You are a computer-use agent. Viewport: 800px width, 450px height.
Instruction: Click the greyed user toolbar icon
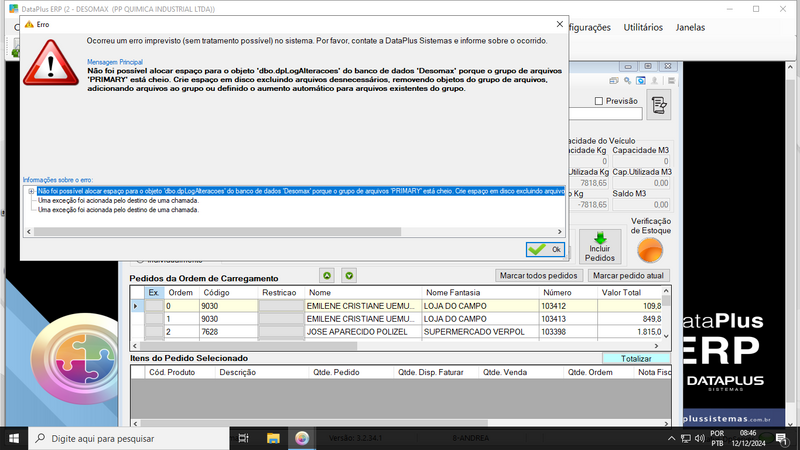click(x=655, y=81)
